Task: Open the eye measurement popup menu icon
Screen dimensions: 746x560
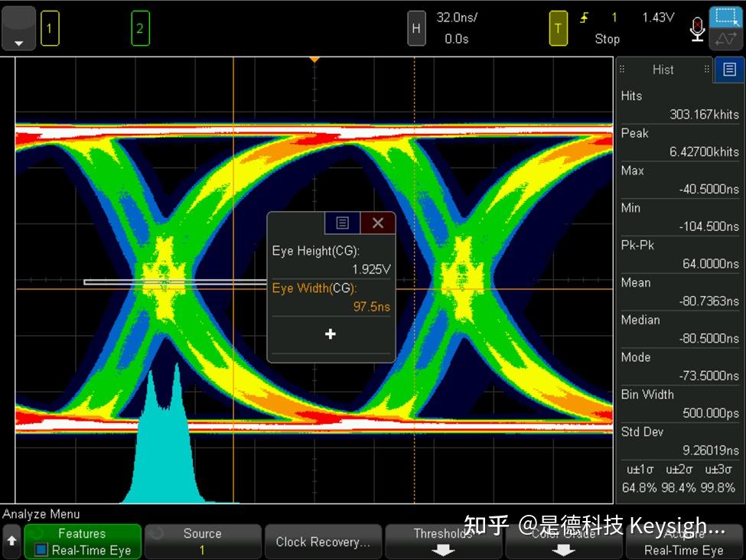Action: click(342, 223)
